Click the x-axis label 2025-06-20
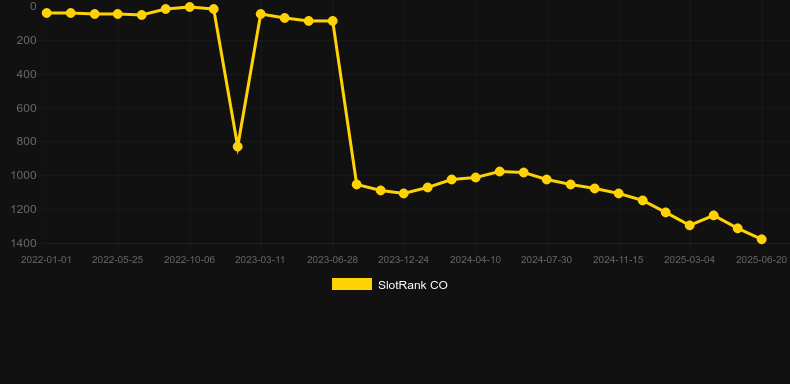Image resolution: width=790 pixels, height=384 pixels. coord(761,260)
